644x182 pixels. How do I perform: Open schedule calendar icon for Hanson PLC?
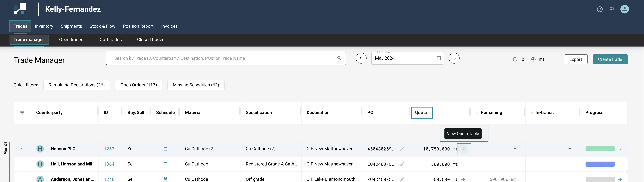pyautogui.click(x=165, y=149)
